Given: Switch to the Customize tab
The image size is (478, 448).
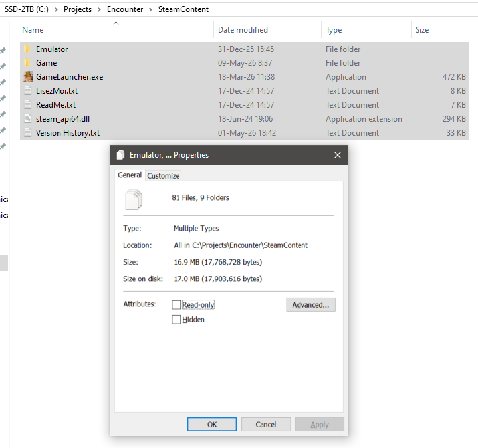Looking at the screenshot, I should [x=163, y=176].
